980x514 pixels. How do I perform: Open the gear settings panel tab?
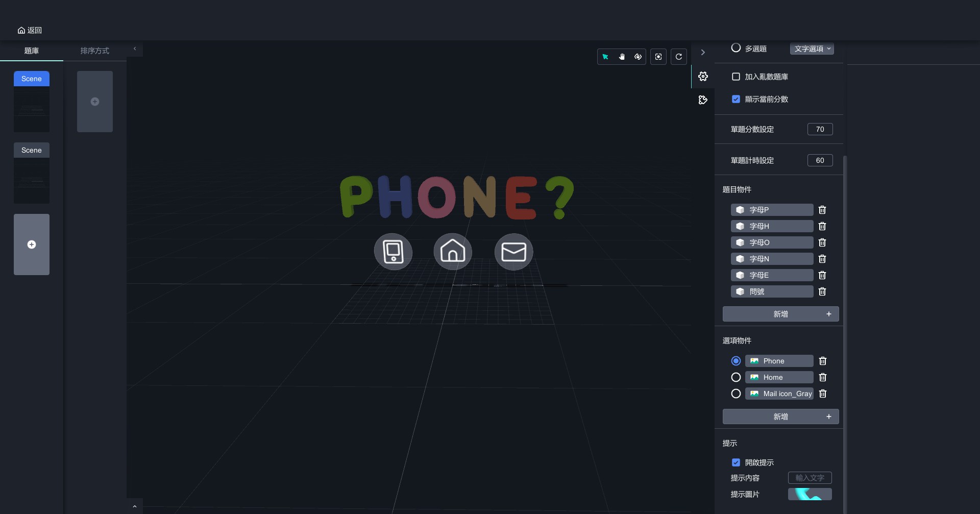[x=703, y=77]
